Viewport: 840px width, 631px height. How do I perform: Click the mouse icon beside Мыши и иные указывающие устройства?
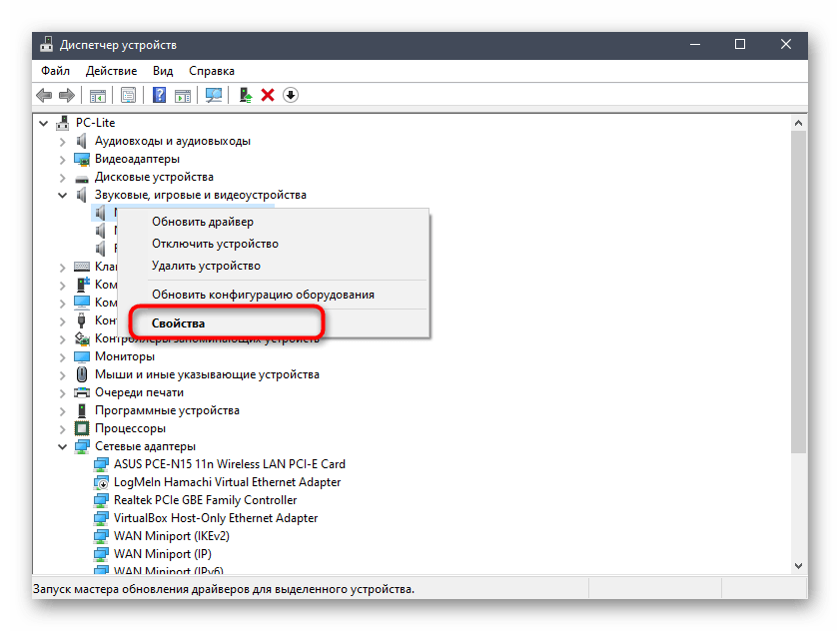[82, 374]
